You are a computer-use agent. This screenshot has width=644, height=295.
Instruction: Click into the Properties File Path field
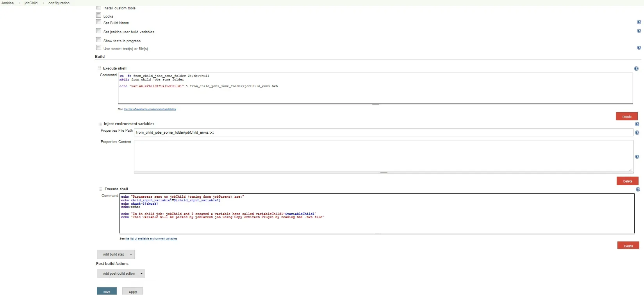[x=384, y=132]
